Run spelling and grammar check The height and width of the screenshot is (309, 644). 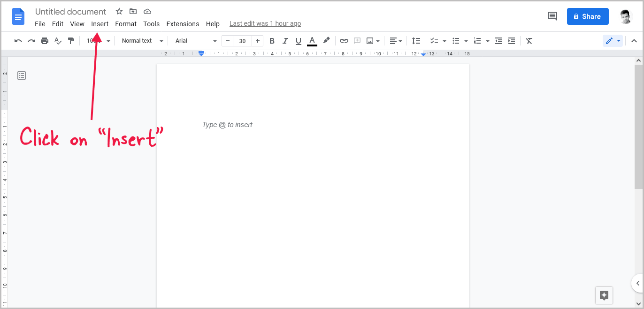pos(58,41)
